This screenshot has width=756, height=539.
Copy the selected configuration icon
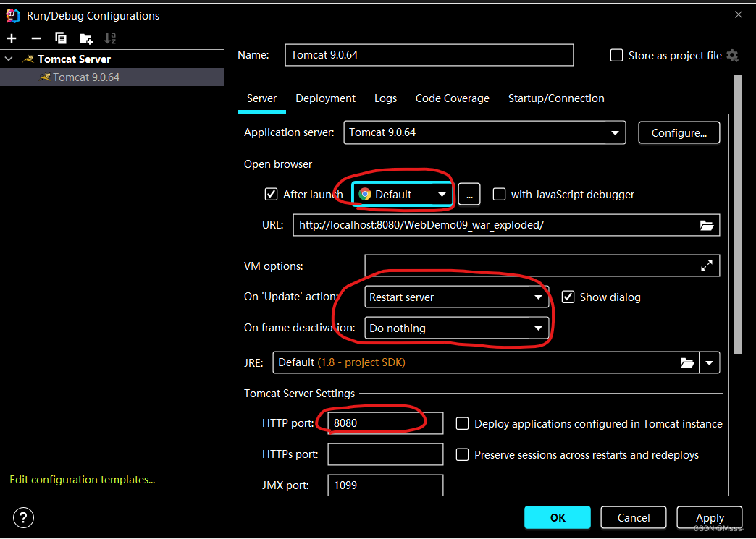61,38
